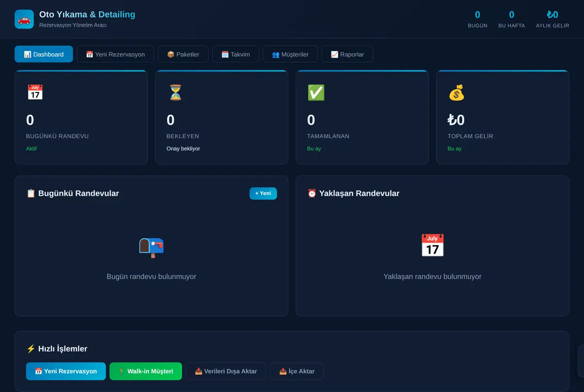This screenshot has width=584, height=392.
Task: Click the 'Yaklaşan Randevular' heading
Action: 353,193
